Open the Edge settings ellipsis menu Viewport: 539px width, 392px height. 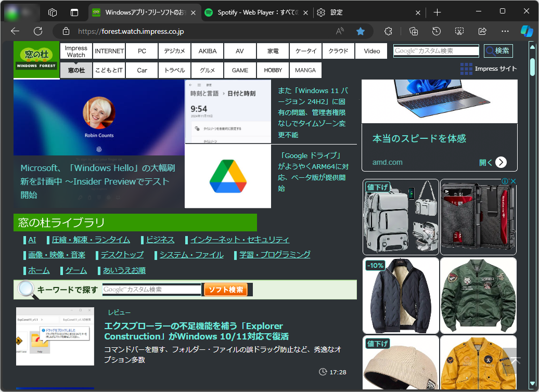click(505, 31)
